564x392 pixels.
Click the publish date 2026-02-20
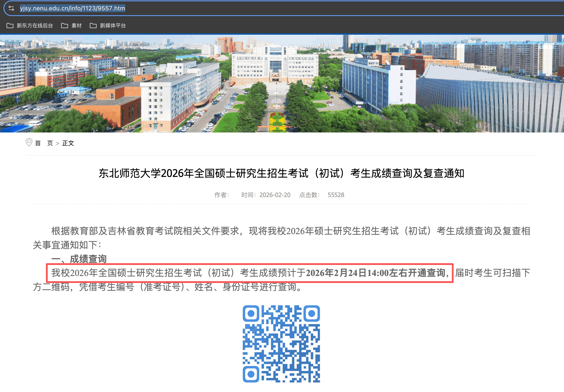pos(275,195)
